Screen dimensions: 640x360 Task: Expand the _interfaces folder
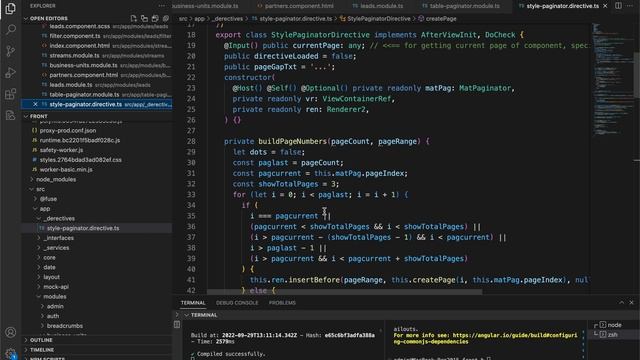(x=59, y=238)
